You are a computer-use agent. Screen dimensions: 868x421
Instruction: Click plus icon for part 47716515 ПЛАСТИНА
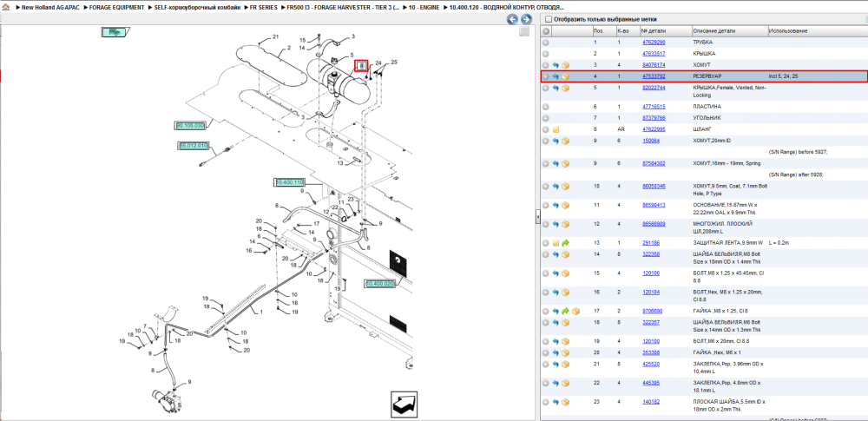point(546,107)
